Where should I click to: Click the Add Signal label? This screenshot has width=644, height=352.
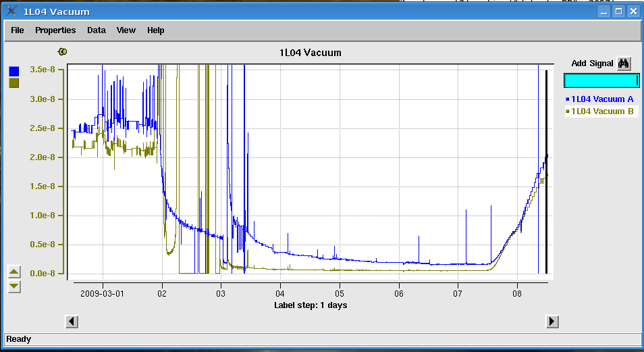pos(592,64)
